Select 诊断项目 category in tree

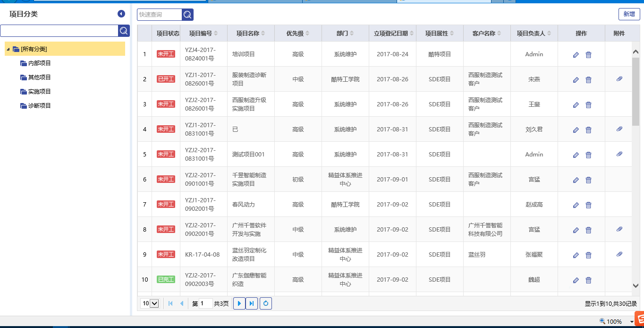point(39,106)
